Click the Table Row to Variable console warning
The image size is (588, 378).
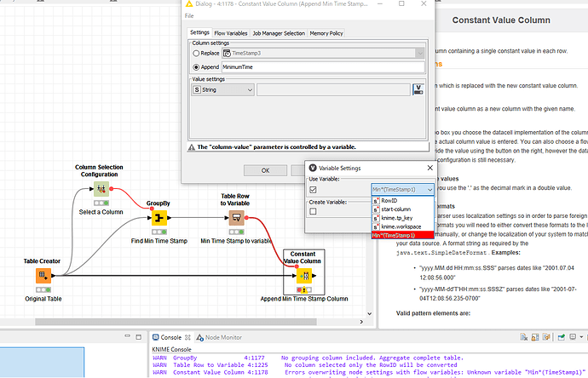click(305, 365)
